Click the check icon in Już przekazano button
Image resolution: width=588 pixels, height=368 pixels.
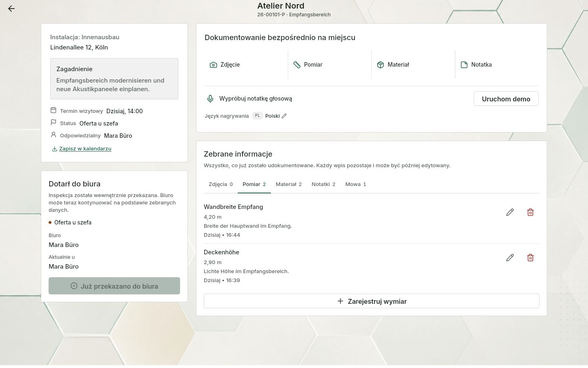[74, 286]
